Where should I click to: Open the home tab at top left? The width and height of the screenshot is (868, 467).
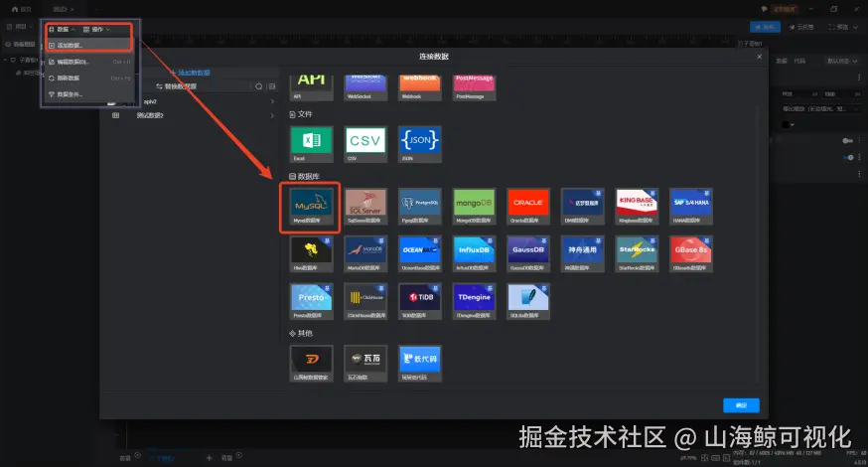22,9
